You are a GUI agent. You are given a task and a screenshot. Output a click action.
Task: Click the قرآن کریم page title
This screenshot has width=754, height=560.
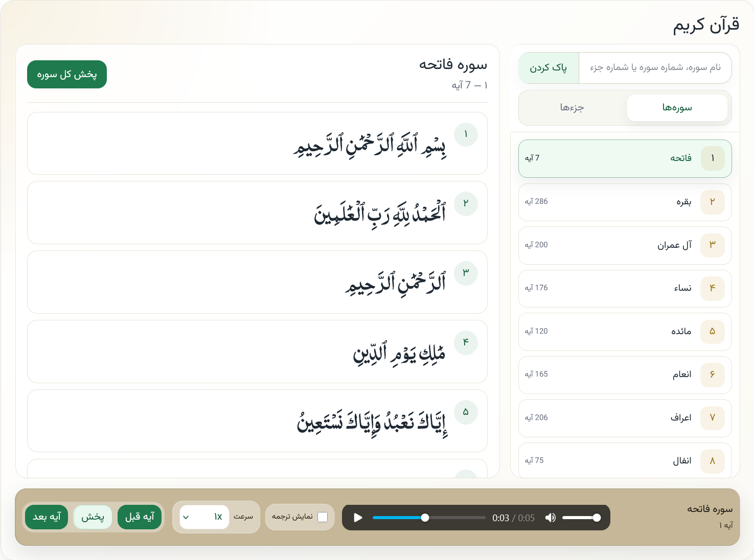706,25
